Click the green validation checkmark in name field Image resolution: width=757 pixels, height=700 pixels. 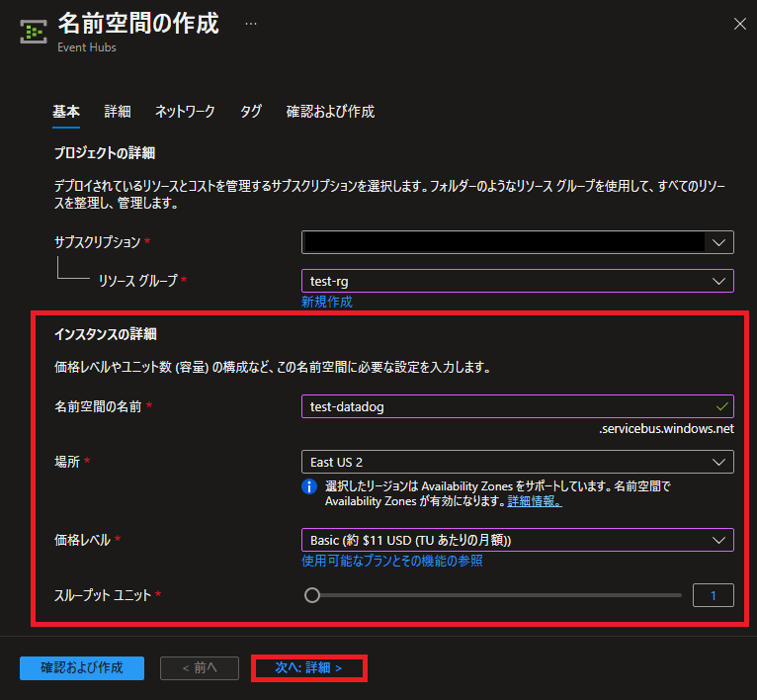[721, 406]
